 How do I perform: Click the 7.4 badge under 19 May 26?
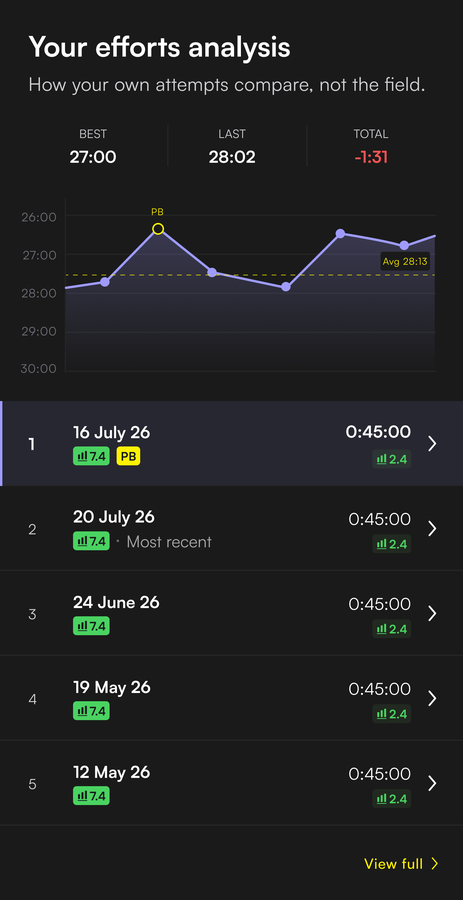[x=91, y=711]
